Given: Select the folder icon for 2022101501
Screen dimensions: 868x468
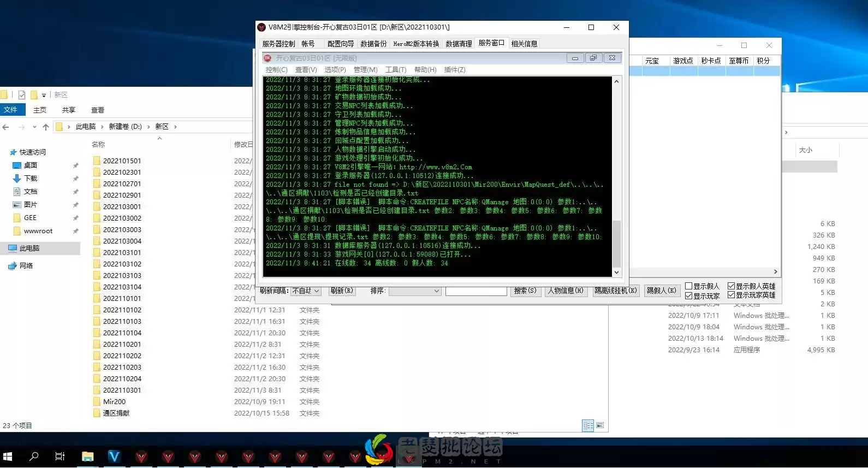Looking at the screenshot, I should point(97,161).
